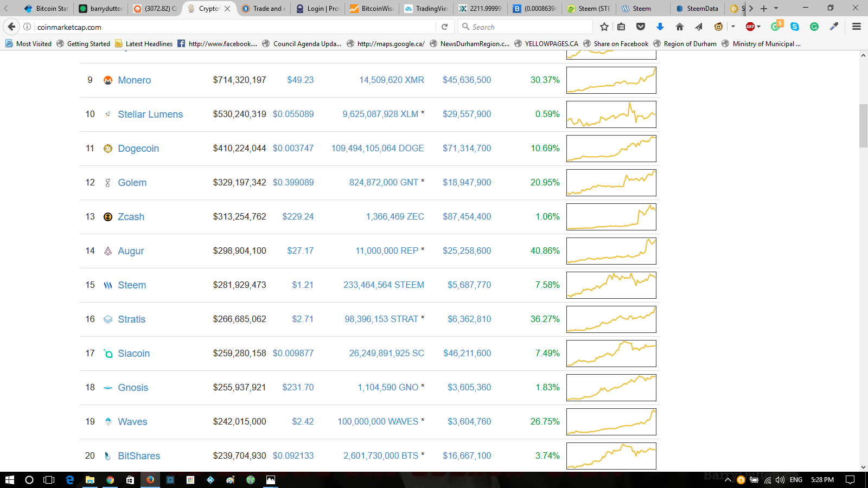
Task: Open the Zcash coin link
Action: [131, 217]
